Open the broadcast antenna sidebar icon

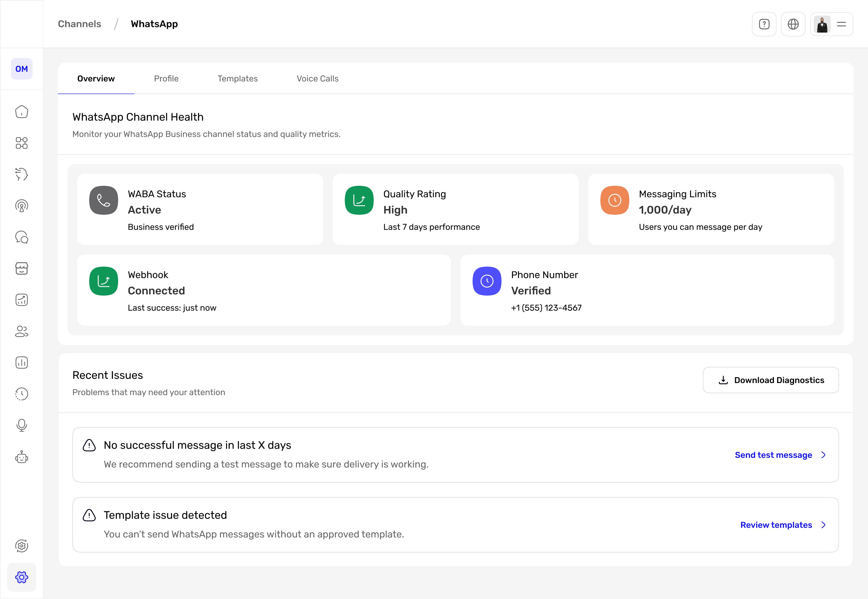click(x=21, y=206)
